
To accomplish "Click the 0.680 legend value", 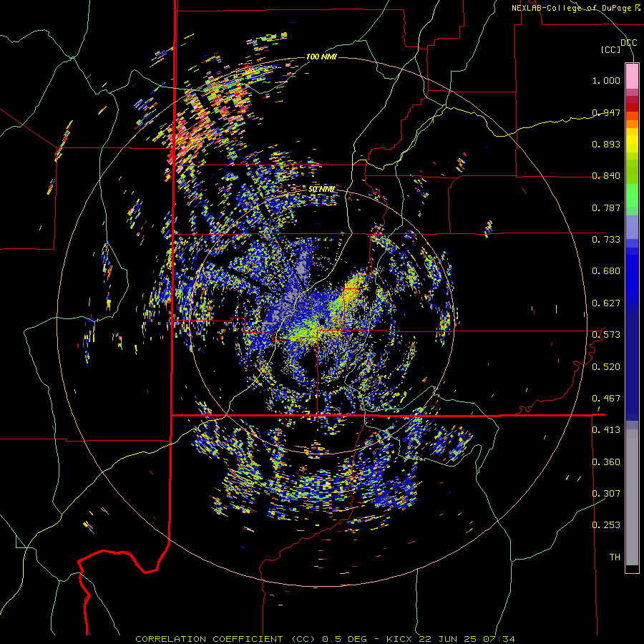I will coord(606,270).
